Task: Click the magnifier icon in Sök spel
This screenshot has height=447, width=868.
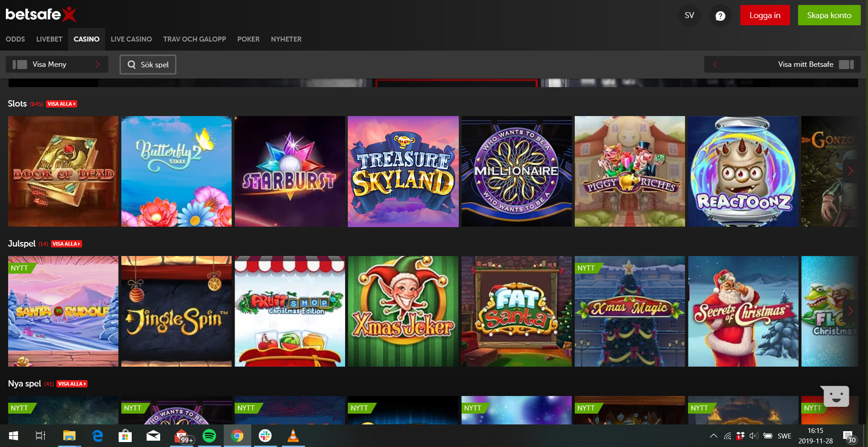Action: (x=131, y=65)
